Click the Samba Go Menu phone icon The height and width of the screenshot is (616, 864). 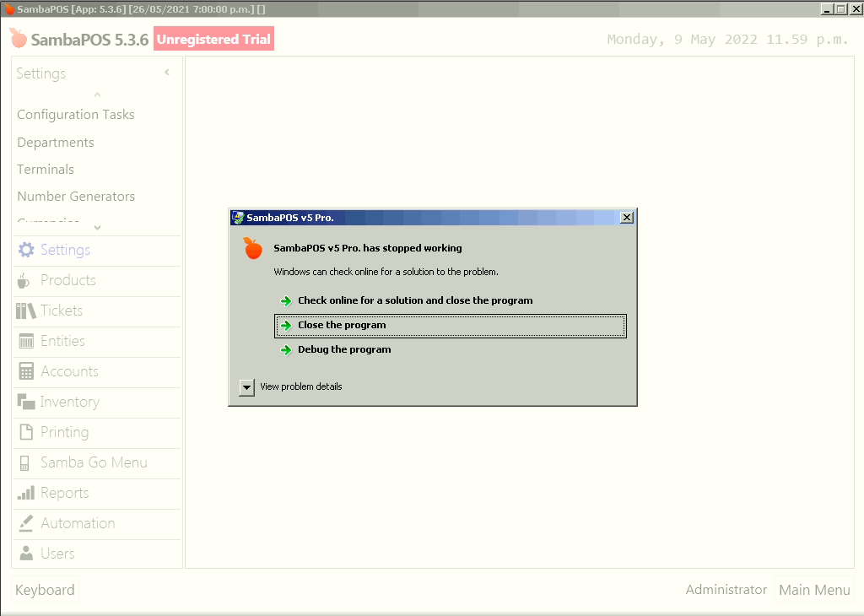tap(24, 462)
